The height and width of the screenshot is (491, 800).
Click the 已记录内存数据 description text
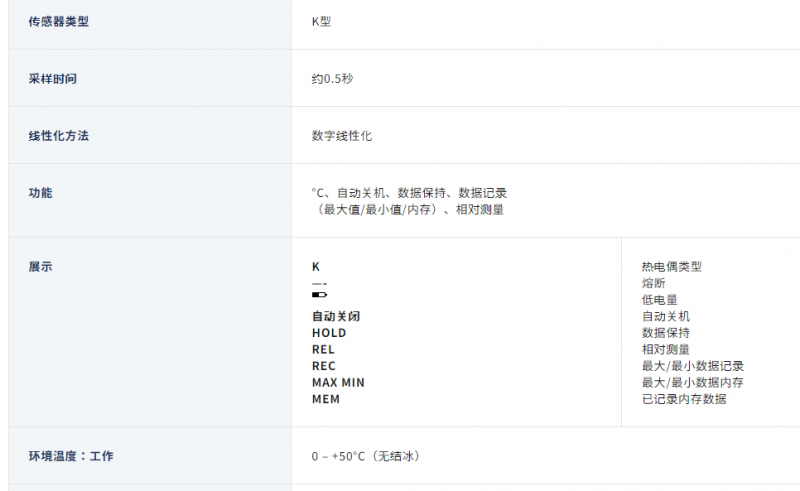[684, 399]
